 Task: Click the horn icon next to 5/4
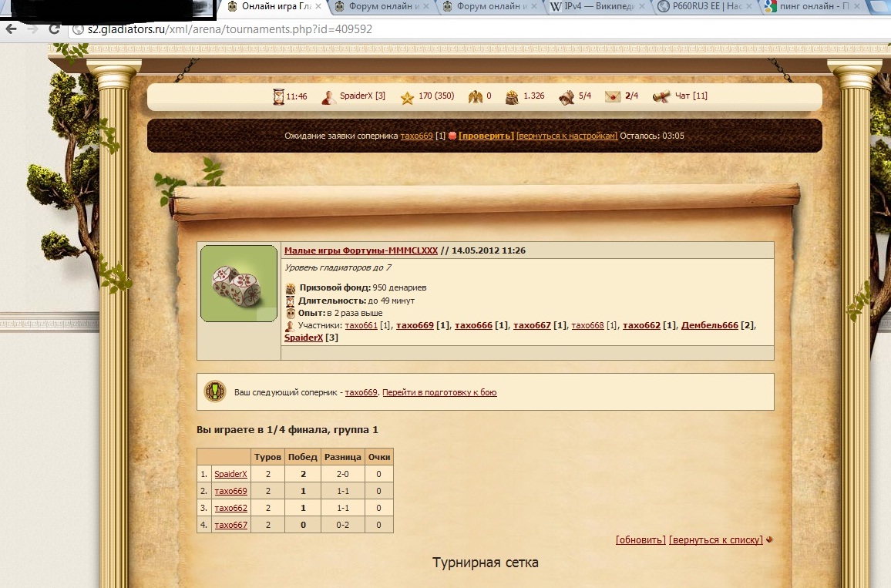[567, 96]
